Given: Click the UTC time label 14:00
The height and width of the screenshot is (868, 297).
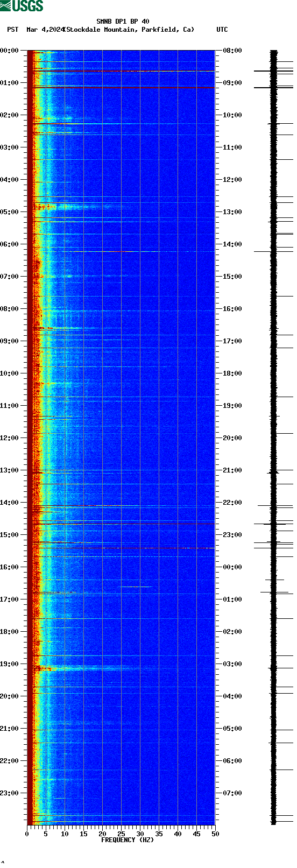Looking at the screenshot, I should pyautogui.click(x=232, y=244).
